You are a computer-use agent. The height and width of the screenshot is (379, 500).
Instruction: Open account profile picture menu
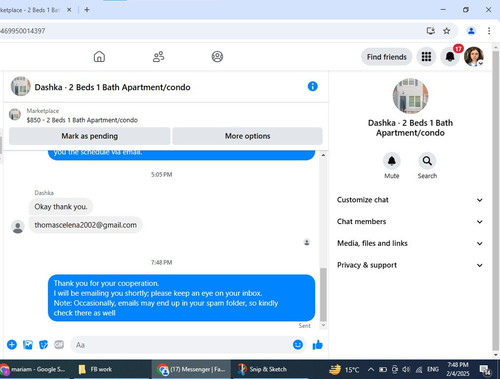click(x=474, y=57)
